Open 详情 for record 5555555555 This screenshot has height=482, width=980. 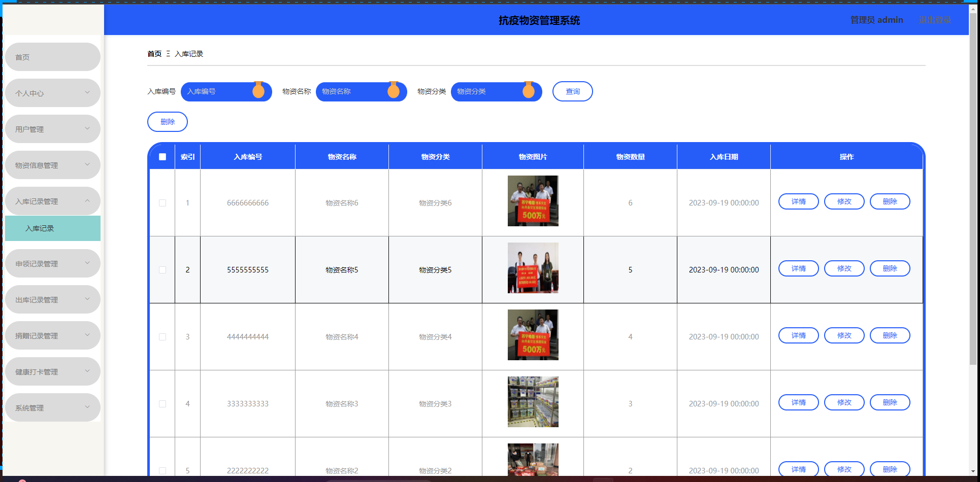pos(798,268)
